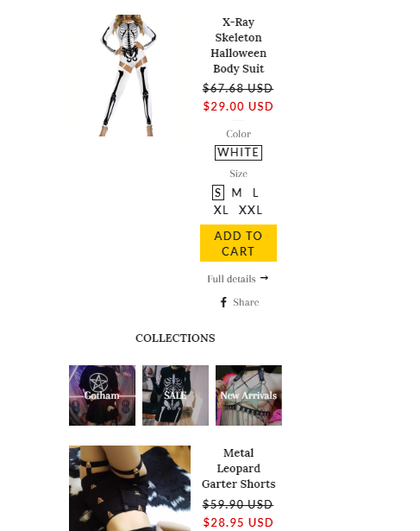Open the Gotham collection thumbnail
The width and height of the screenshot is (420, 531).
[102, 395]
